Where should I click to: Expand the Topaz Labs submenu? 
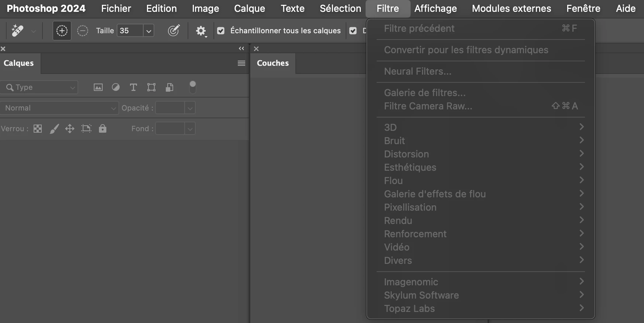[x=480, y=309]
